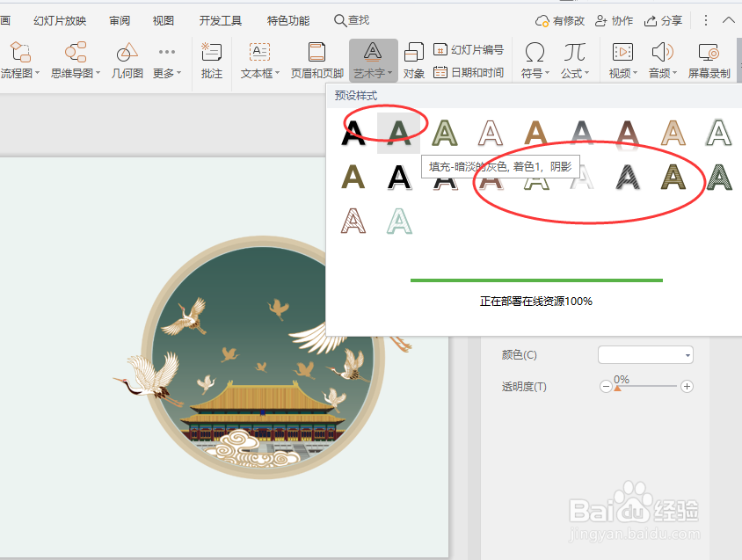
Task: Select the green striped WordArt preset at row end
Action: 719,177
